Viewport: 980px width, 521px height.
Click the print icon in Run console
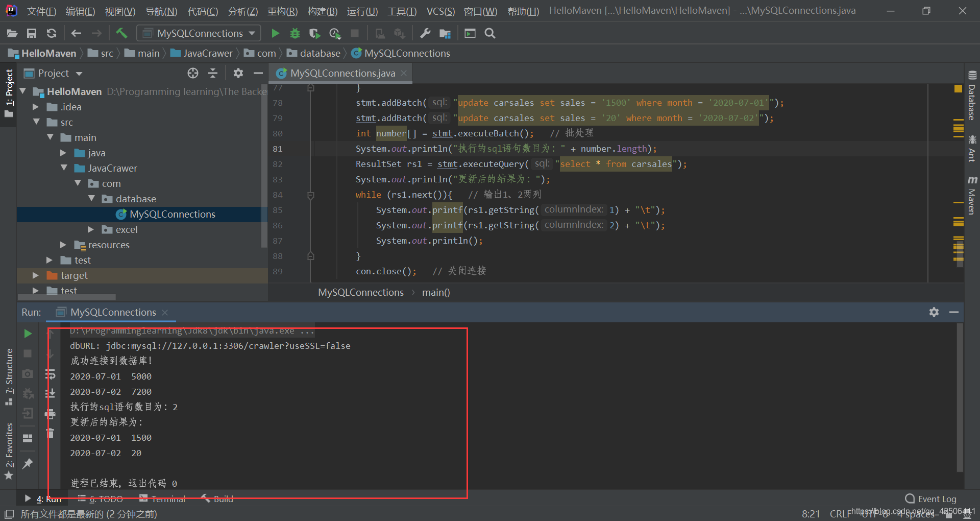[50, 414]
